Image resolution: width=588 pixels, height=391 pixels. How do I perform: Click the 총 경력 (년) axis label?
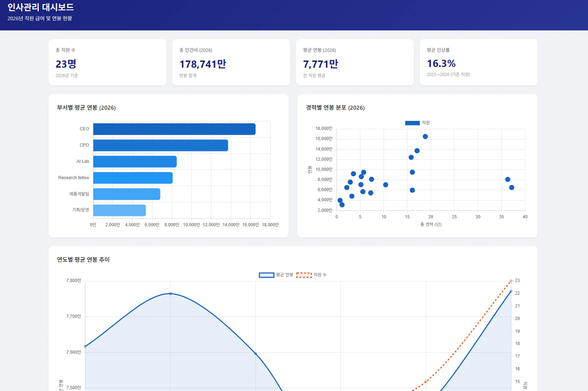[x=431, y=224]
